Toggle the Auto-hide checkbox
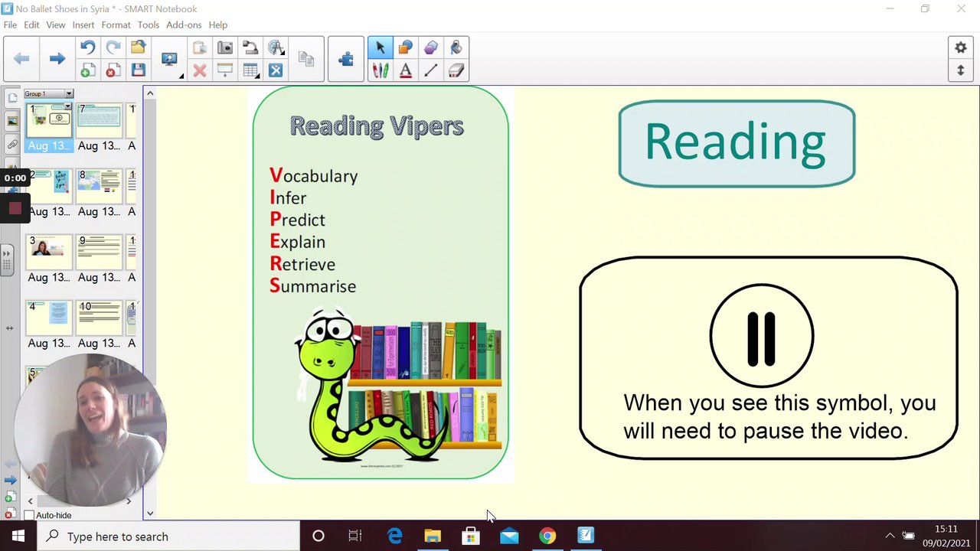Image resolution: width=980 pixels, height=551 pixels. (x=29, y=515)
